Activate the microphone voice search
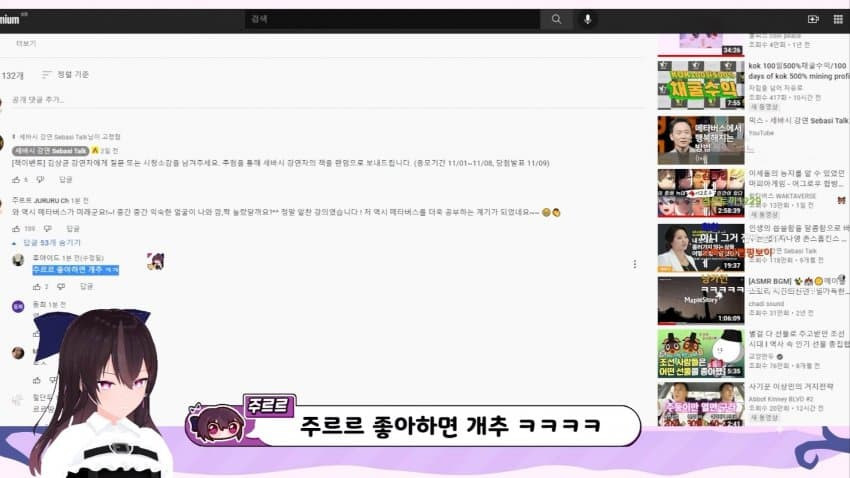Screen dimensions: 850x478 tap(588, 19)
